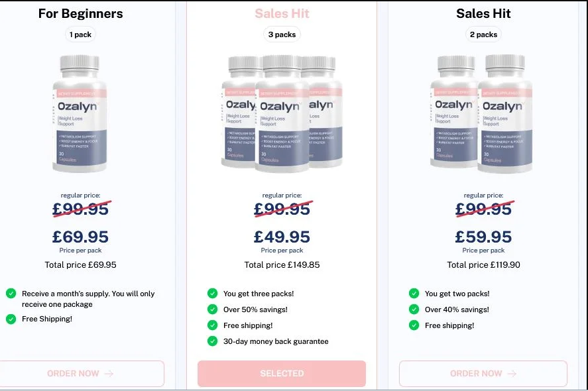588x391 pixels.
Task: Click the green check beside 'You get three packs!'
Action: click(x=212, y=293)
